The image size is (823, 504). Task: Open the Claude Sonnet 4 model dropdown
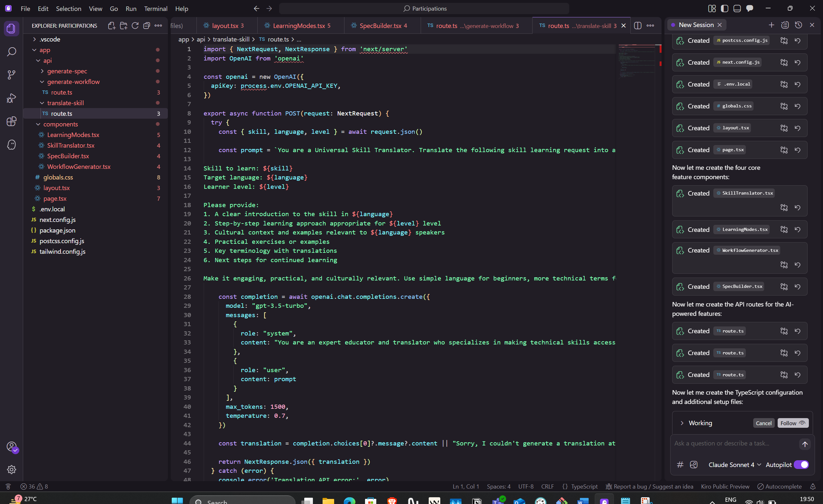pos(734,464)
